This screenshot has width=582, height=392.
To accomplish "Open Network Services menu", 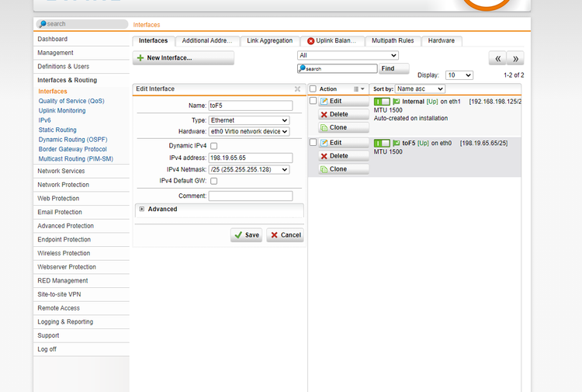I will click(x=81, y=171).
